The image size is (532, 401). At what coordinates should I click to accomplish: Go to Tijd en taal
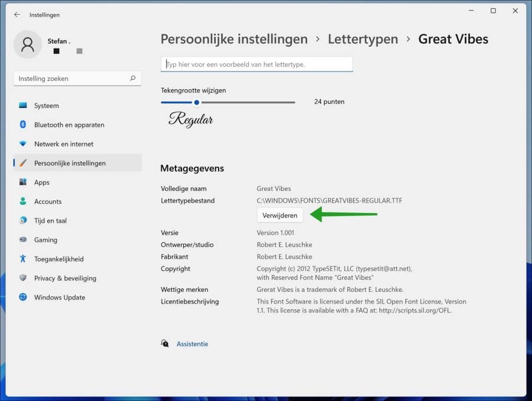tap(77, 220)
